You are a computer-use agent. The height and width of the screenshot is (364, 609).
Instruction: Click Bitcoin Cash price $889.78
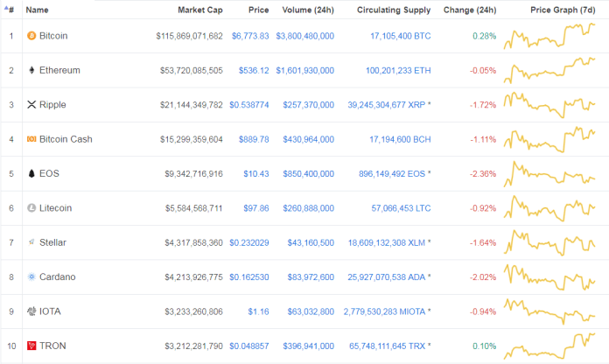pos(254,139)
